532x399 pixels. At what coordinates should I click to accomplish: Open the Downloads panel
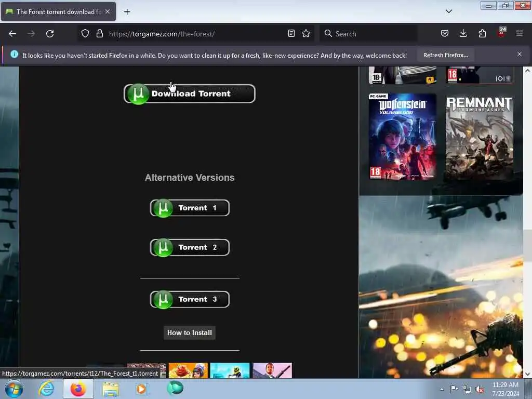coord(463,33)
